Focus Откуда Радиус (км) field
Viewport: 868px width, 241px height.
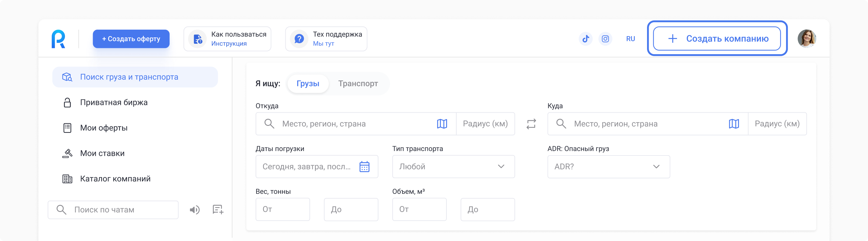click(x=485, y=124)
